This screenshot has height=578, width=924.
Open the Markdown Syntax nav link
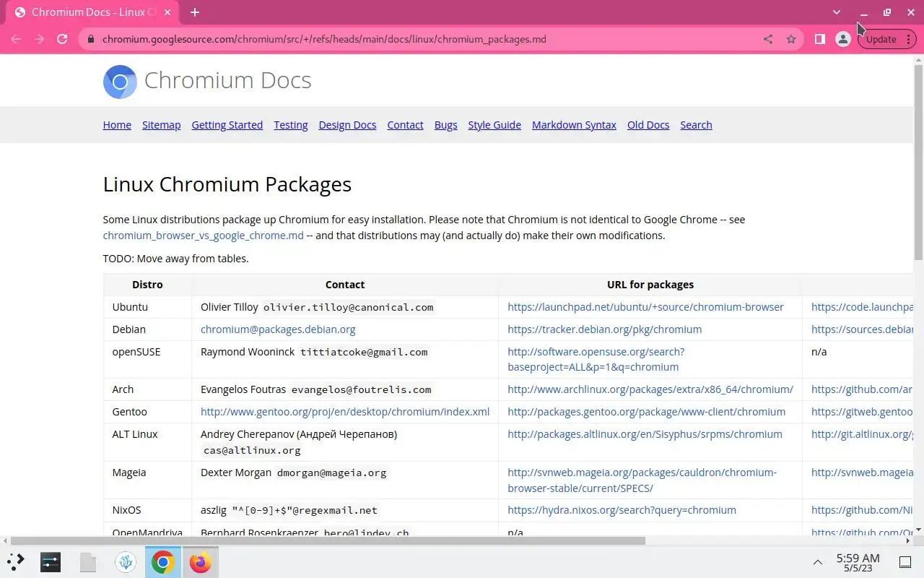tap(574, 125)
